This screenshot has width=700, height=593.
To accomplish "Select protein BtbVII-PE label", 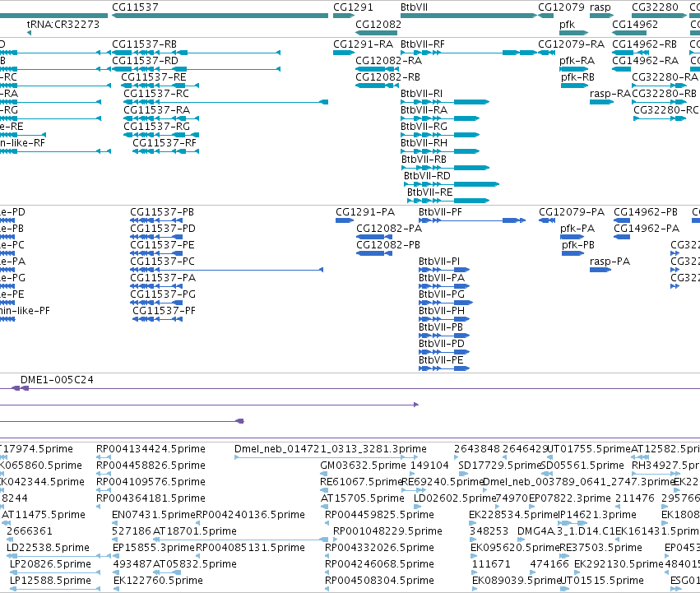I will [441, 360].
